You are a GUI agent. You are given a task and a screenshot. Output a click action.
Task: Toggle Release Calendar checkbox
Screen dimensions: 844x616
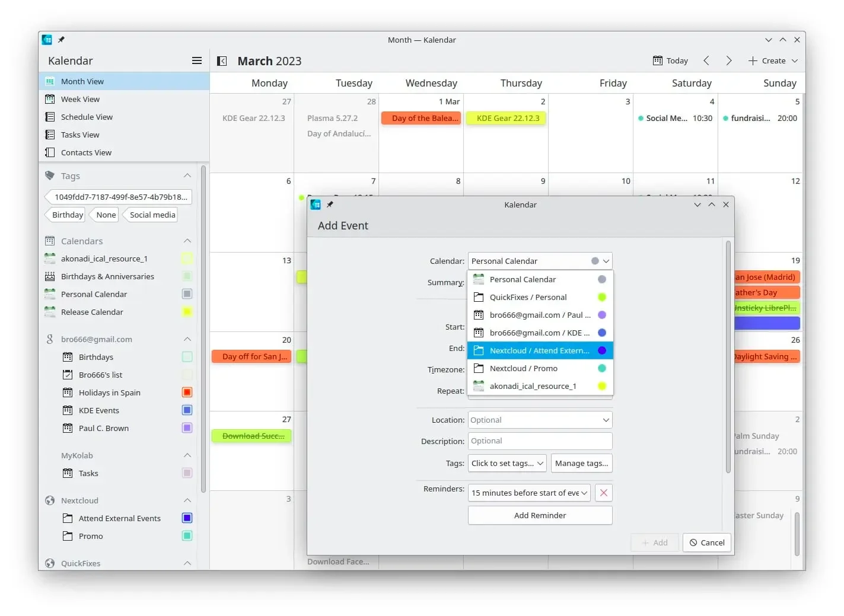[187, 312]
